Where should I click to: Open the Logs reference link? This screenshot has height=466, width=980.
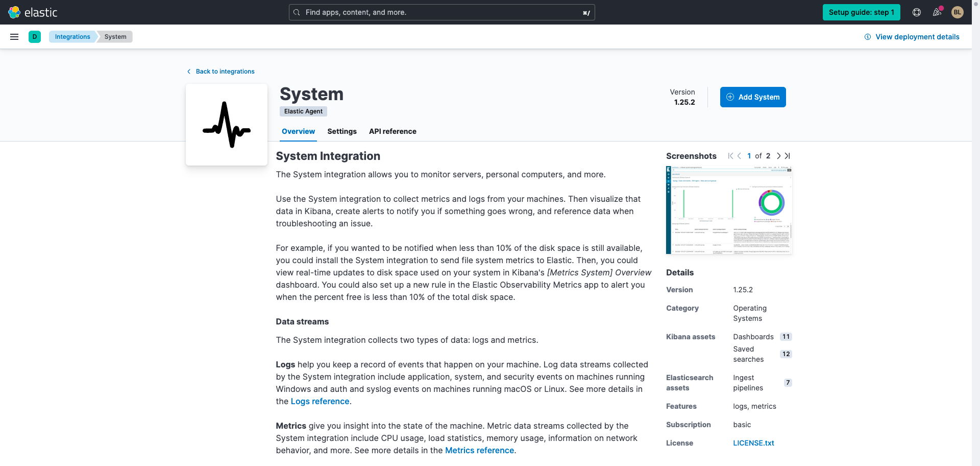[320, 401]
